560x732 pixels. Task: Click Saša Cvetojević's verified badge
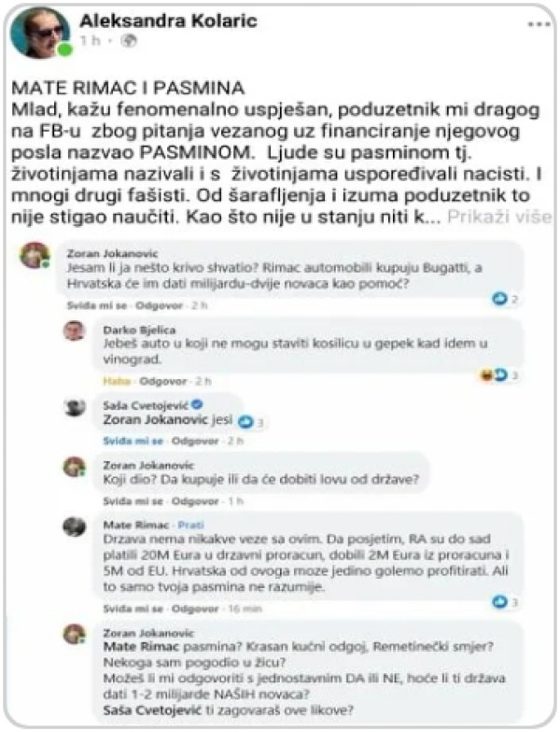click(x=198, y=404)
